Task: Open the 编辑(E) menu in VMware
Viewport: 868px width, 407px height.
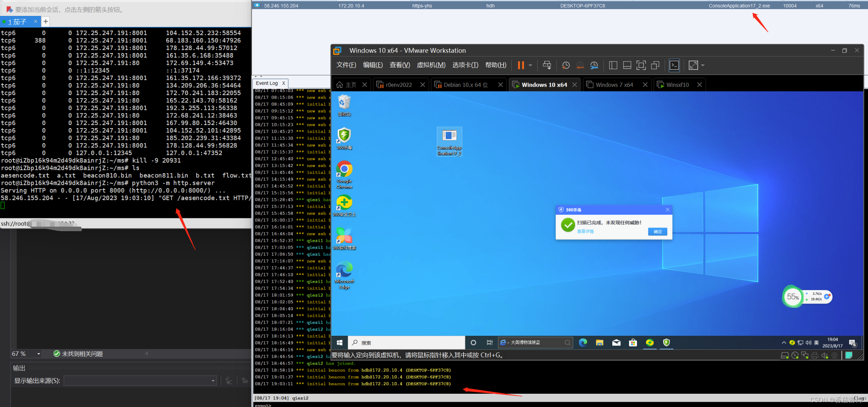Action: pyautogui.click(x=373, y=65)
